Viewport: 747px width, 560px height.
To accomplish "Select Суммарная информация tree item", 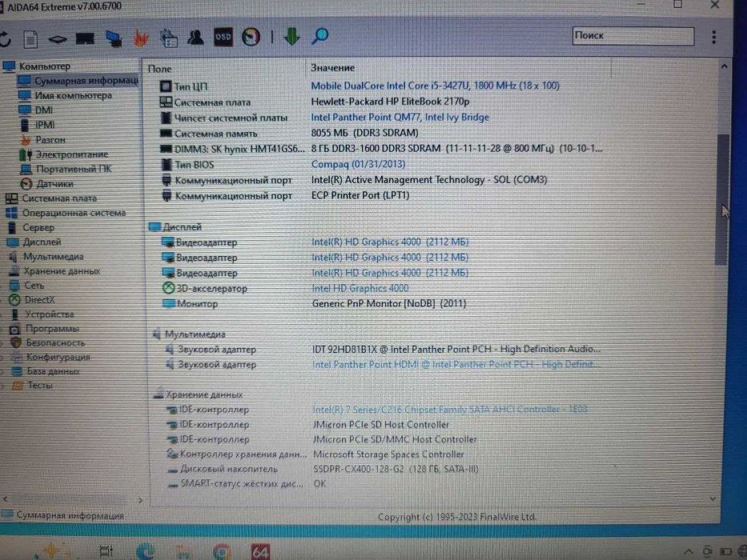I will coord(86,81).
